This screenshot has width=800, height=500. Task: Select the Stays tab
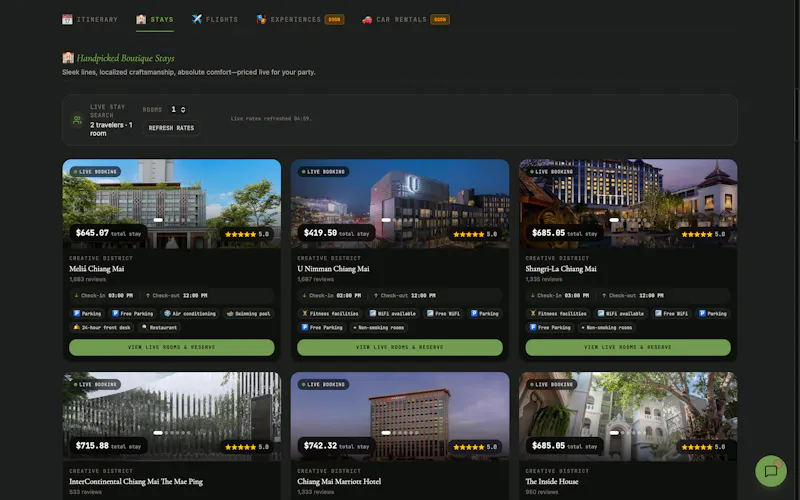click(155, 19)
